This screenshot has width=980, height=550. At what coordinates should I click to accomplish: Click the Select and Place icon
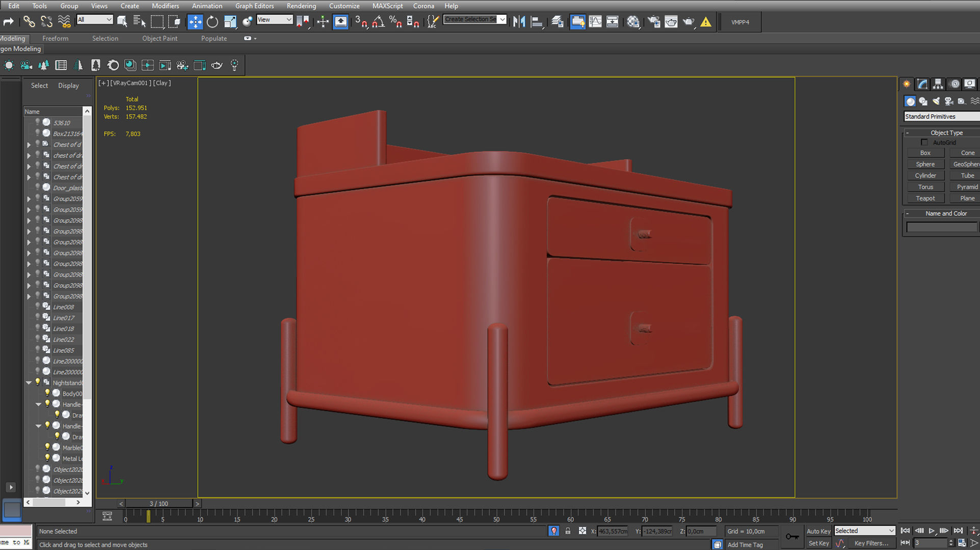tap(248, 22)
